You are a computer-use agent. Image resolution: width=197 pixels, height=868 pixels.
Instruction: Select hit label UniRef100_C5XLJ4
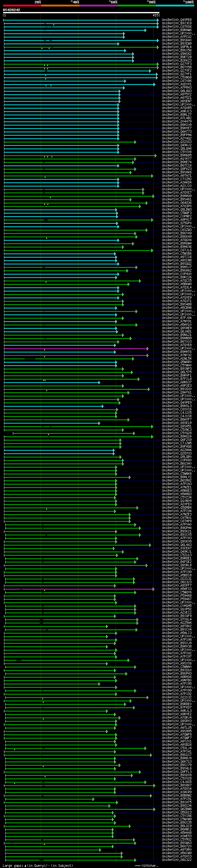pyautogui.click(x=177, y=748)
